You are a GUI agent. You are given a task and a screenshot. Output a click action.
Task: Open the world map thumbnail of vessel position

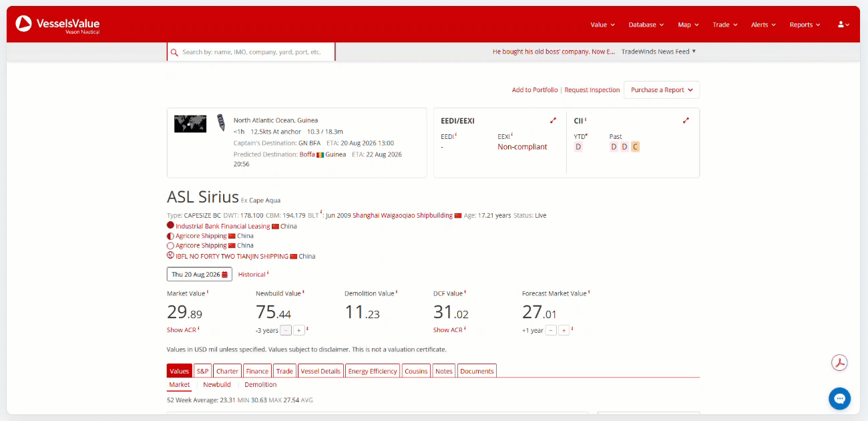point(190,124)
